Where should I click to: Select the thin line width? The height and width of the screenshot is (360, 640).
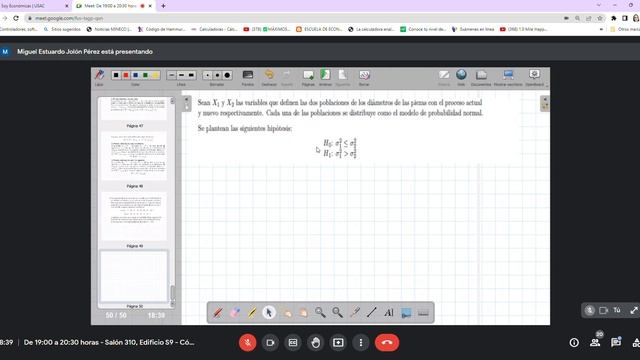(171, 75)
